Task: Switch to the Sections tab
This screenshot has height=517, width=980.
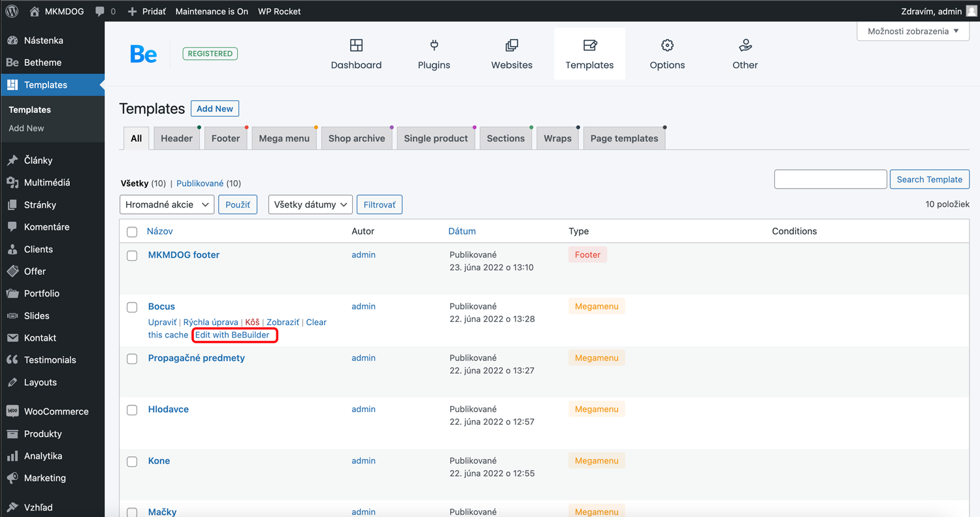Action: tap(506, 138)
